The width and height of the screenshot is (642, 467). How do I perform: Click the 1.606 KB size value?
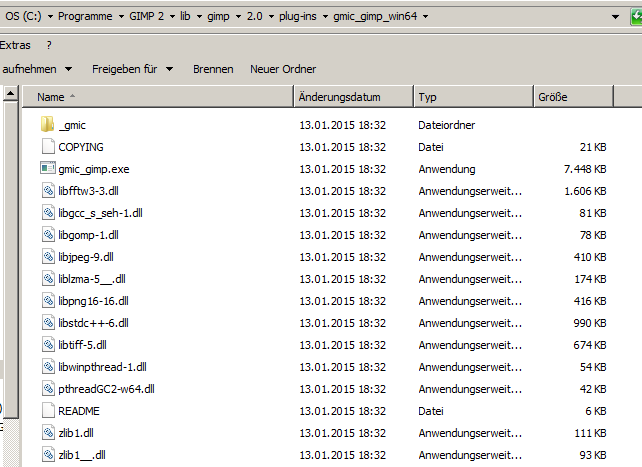coord(585,191)
